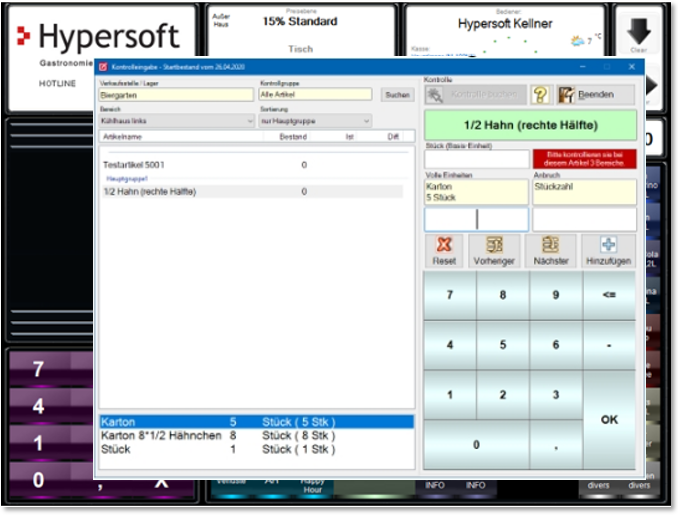Screen dimensions: 678x515
Task: Go to next article with Nächster
Action: pyautogui.click(x=550, y=251)
